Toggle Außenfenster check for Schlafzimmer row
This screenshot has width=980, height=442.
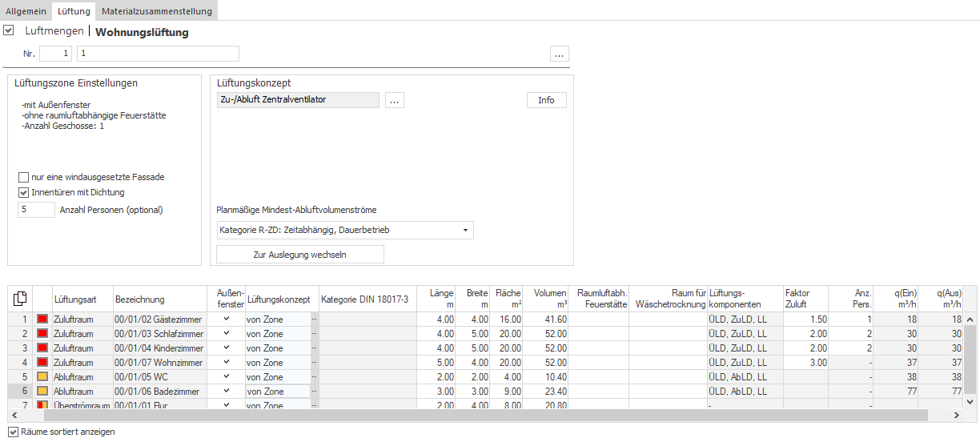(x=227, y=333)
